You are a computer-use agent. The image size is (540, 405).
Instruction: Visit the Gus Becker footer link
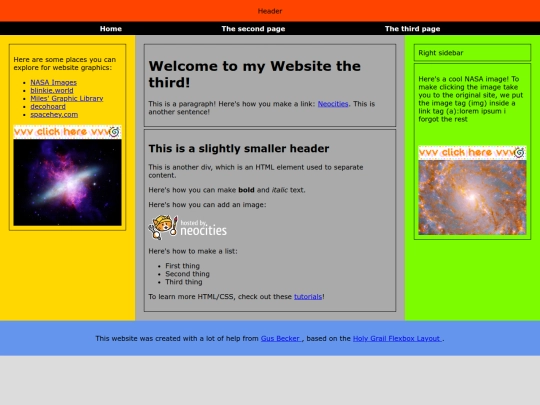[x=281, y=339]
